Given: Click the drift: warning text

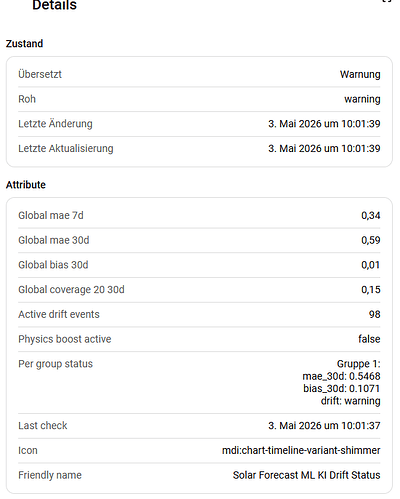Looking at the screenshot, I should click(350, 401).
